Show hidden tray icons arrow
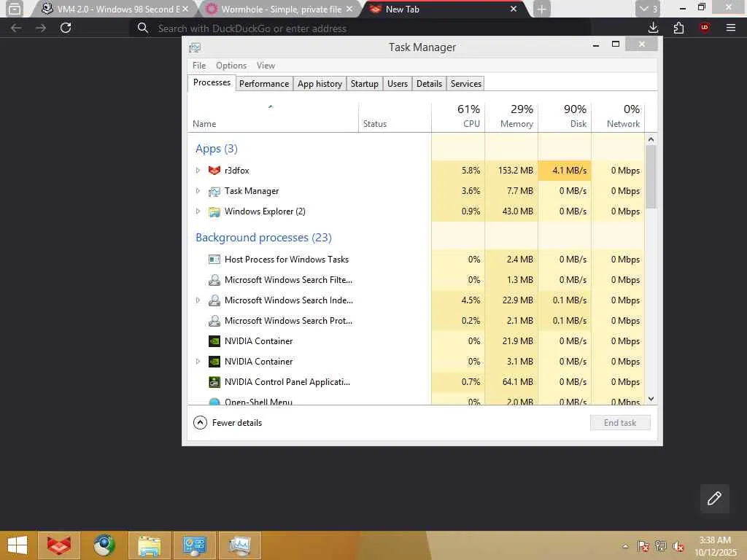747x560 pixels. pos(625,546)
